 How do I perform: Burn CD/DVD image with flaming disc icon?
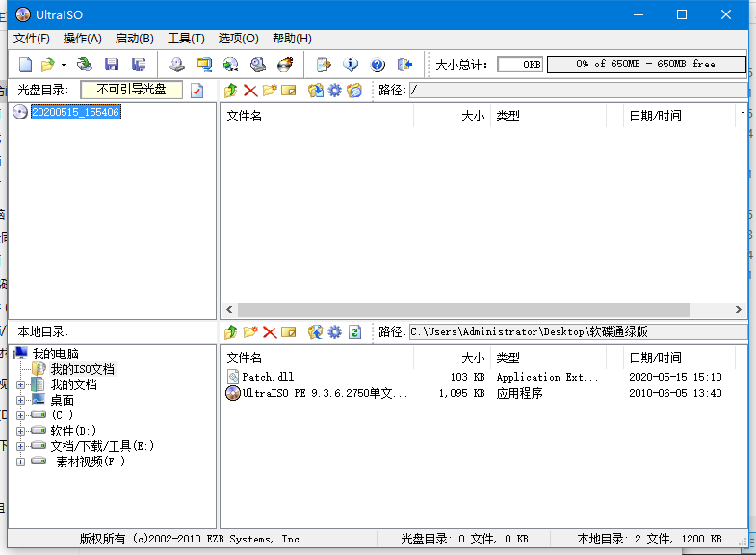coord(285,65)
